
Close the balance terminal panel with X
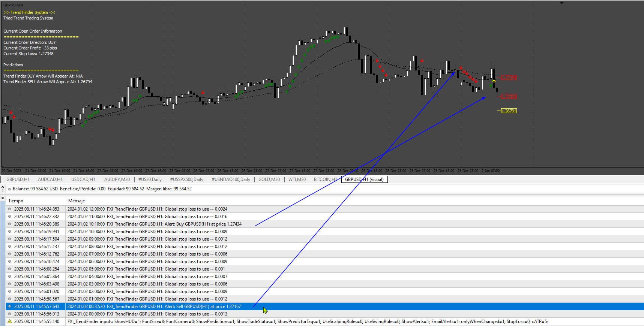3,186
